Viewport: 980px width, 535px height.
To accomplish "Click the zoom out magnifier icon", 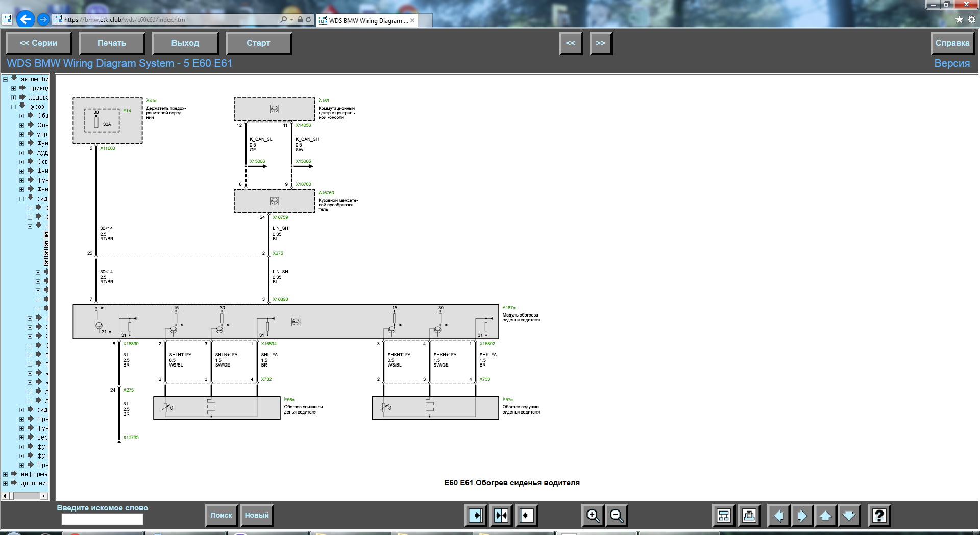I will (x=617, y=516).
